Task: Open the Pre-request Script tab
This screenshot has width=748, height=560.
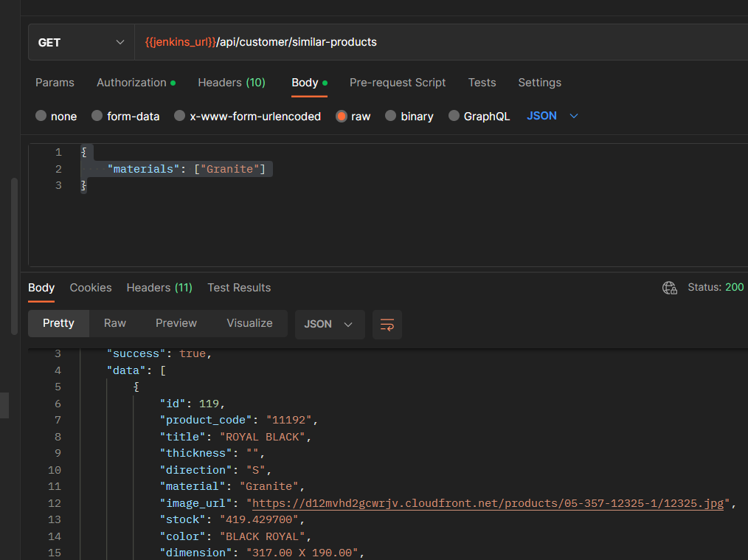Action: [x=398, y=83]
